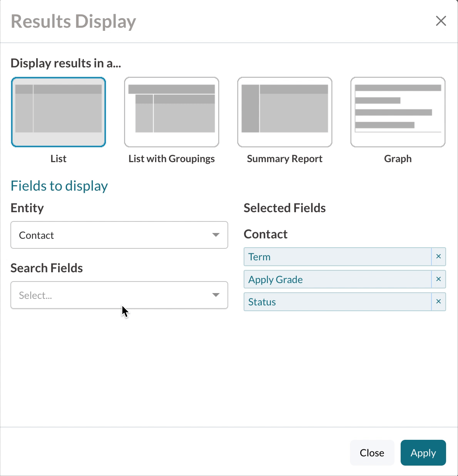Open the Fields to display link
Viewport: 458px width, 476px height.
[x=59, y=186]
